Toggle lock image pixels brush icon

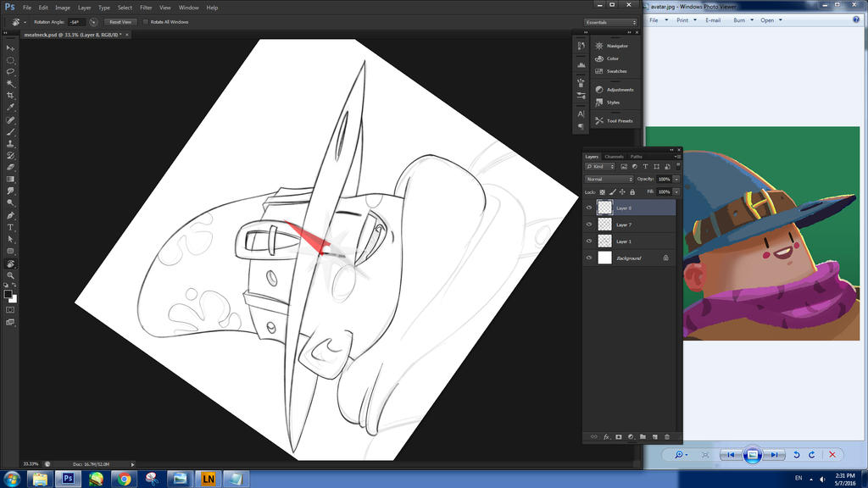pyautogui.click(x=612, y=192)
